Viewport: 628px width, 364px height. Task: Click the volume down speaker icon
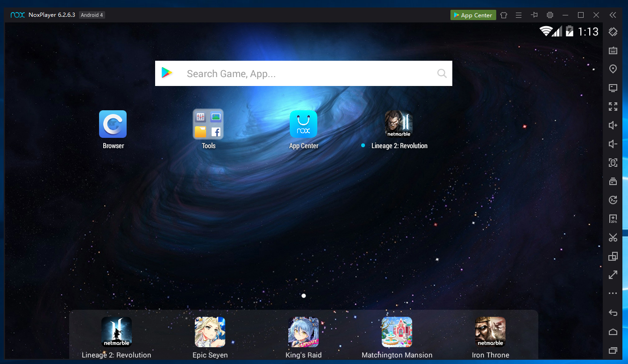tap(613, 144)
